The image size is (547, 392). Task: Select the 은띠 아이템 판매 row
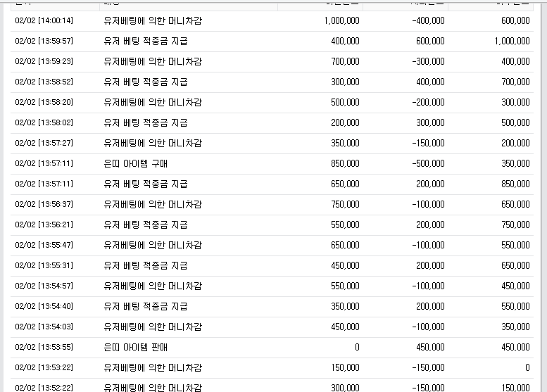(x=272, y=348)
